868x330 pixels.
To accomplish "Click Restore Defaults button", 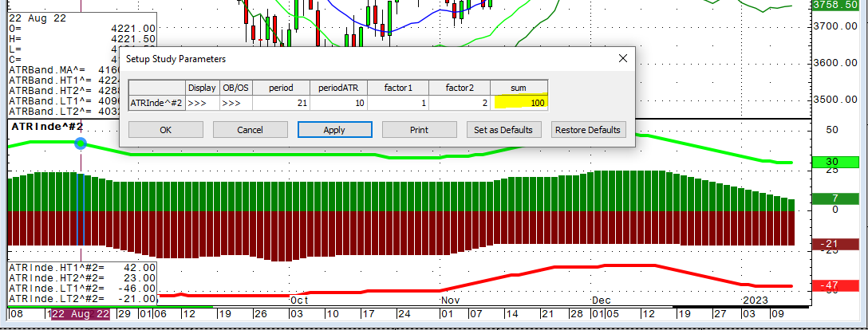I will 589,130.
